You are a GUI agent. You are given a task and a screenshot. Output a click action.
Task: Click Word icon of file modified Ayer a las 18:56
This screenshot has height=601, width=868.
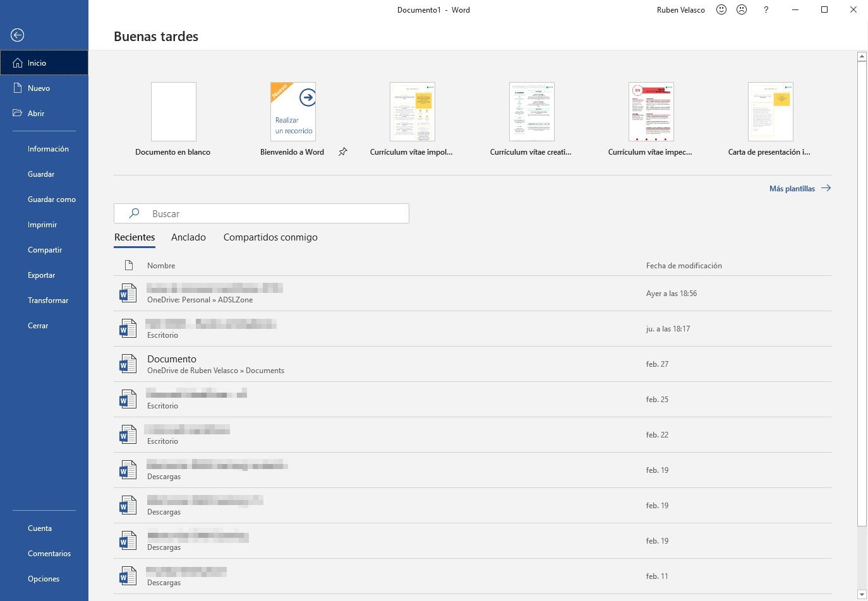(128, 294)
